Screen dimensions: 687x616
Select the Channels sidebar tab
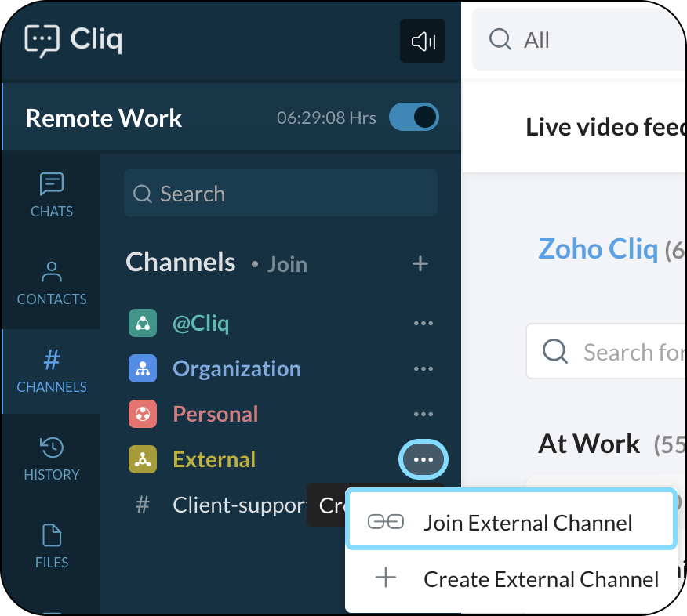pos(52,371)
